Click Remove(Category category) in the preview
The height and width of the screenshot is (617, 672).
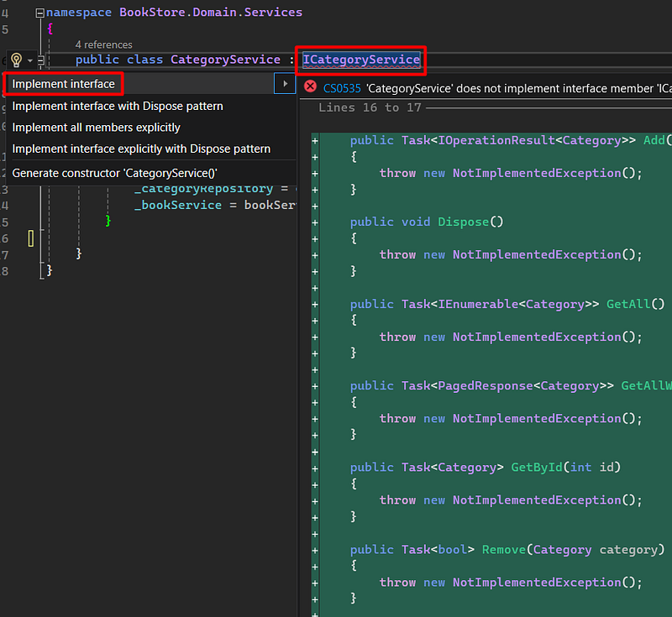(574, 549)
